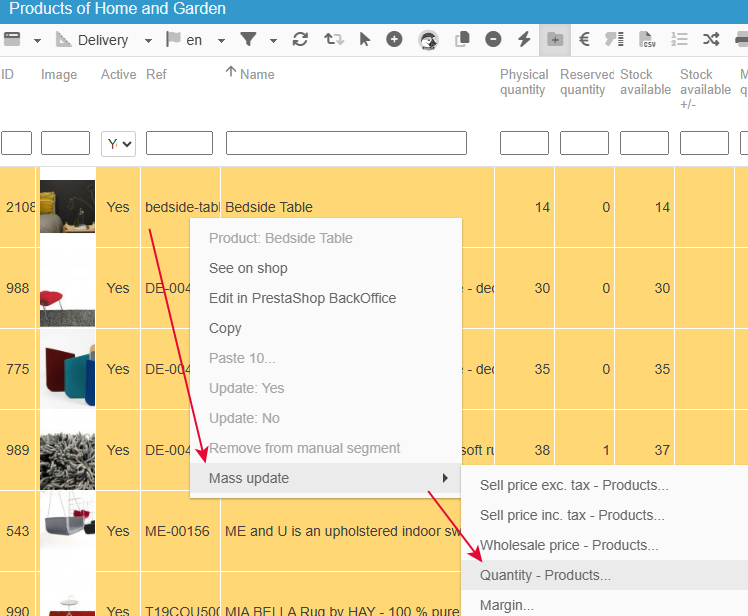Click stock available '37' in row 989

pos(662,450)
